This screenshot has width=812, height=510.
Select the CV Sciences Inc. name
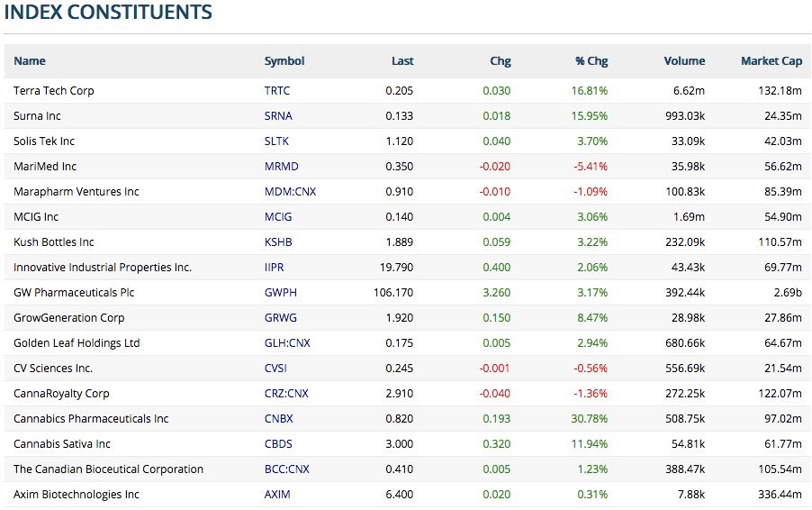click(x=53, y=368)
